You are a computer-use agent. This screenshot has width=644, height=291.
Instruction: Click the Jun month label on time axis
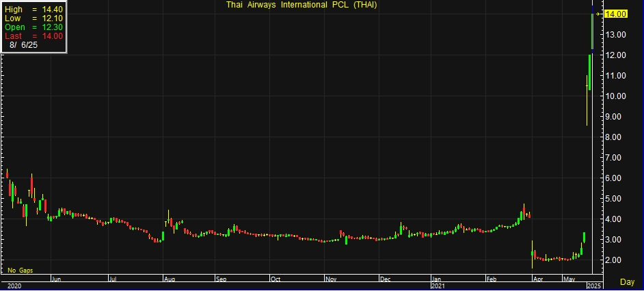click(56, 279)
